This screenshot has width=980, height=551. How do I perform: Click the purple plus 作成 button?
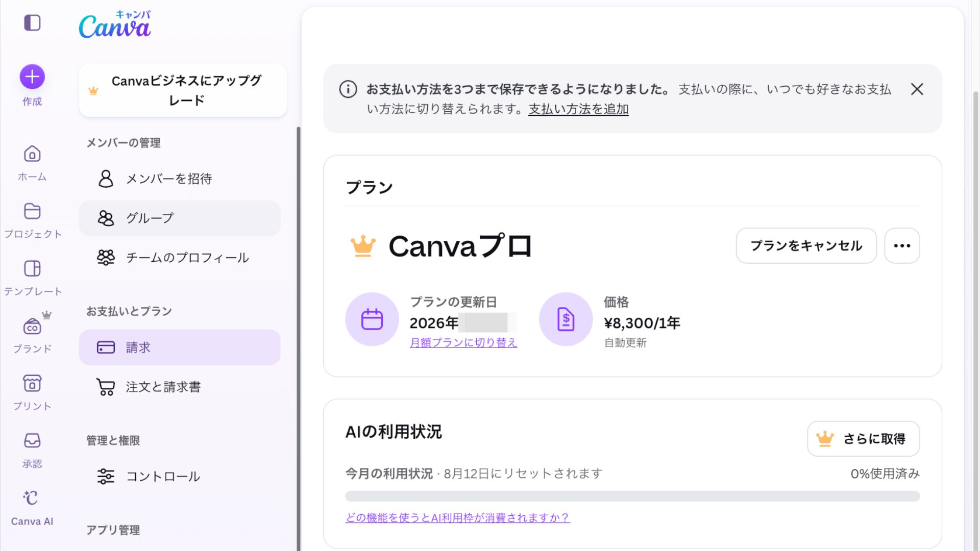click(x=32, y=77)
